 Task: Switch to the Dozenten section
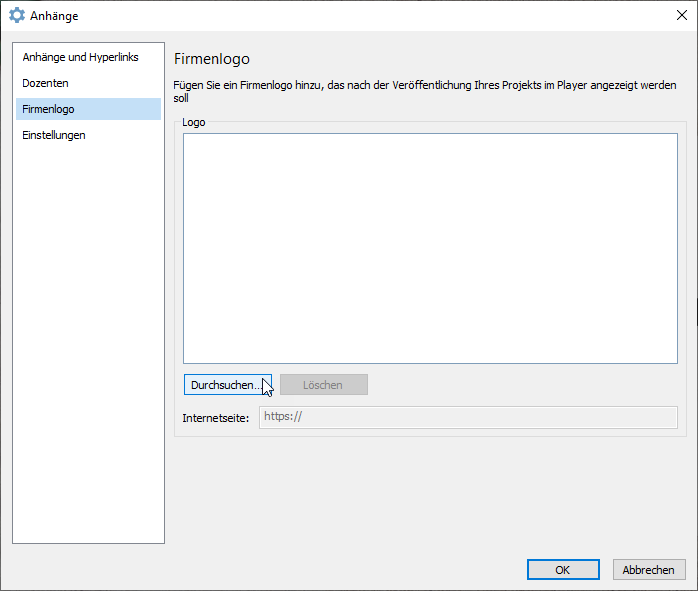click(46, 83)
